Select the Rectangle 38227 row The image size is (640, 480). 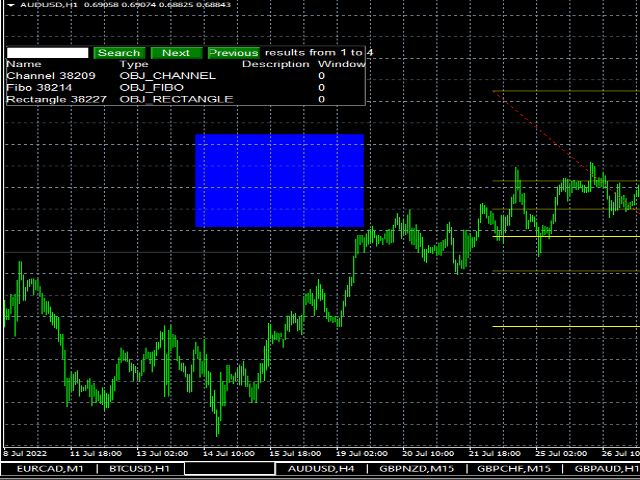click(x=186, y=100)
